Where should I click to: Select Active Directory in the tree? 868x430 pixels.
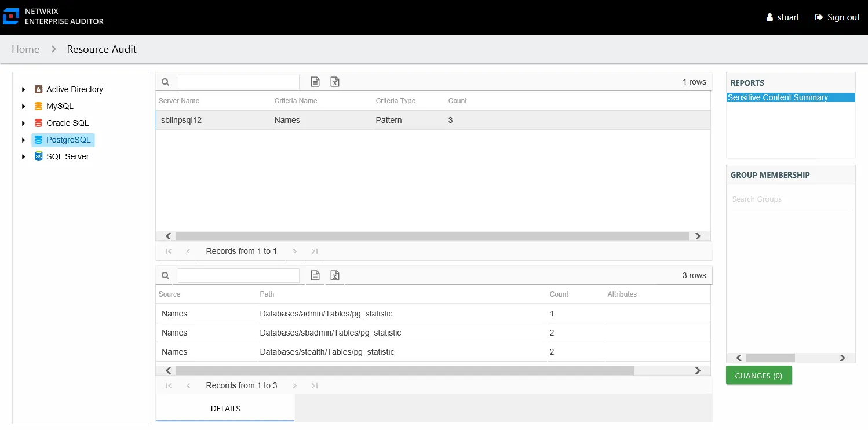click(x=75, y=89)
